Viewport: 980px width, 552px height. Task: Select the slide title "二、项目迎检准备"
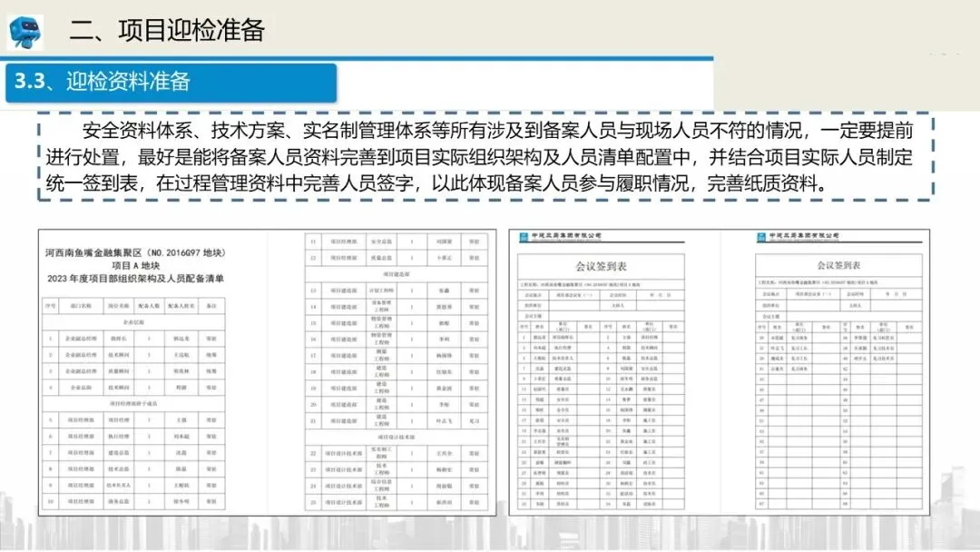(167, 30)
